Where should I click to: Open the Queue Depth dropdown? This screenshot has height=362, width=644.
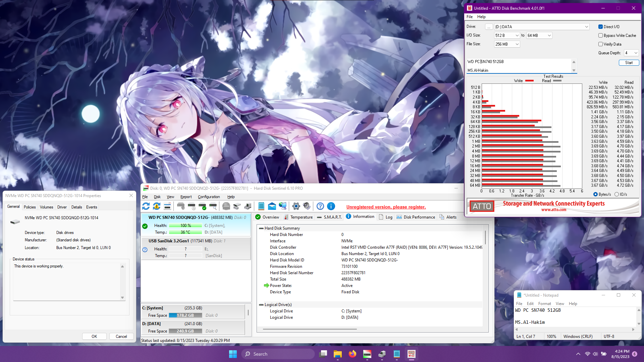point(631,53)
